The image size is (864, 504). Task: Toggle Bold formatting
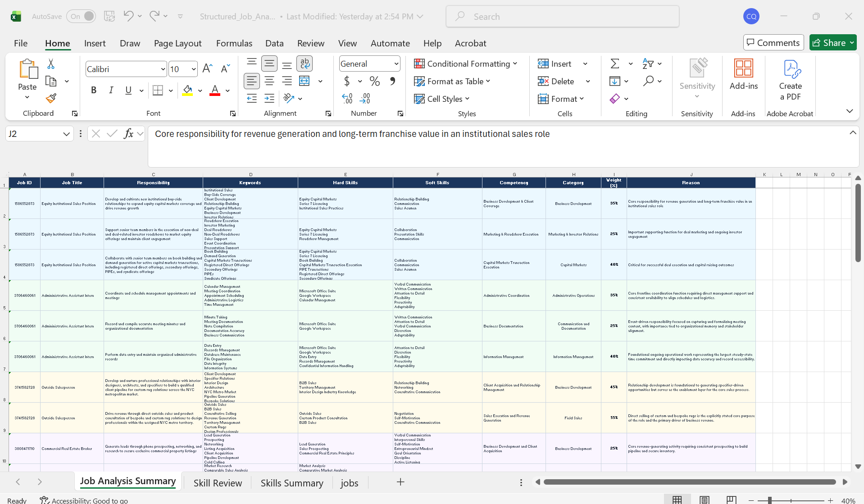pyautogui.click(x=94, y=90)
